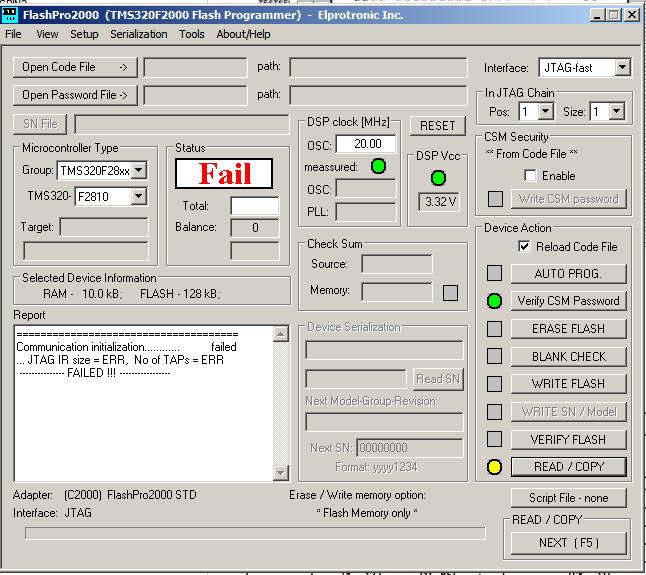Click the gray ERASE FLASH status indicator
646x575 pixels.
494,329
